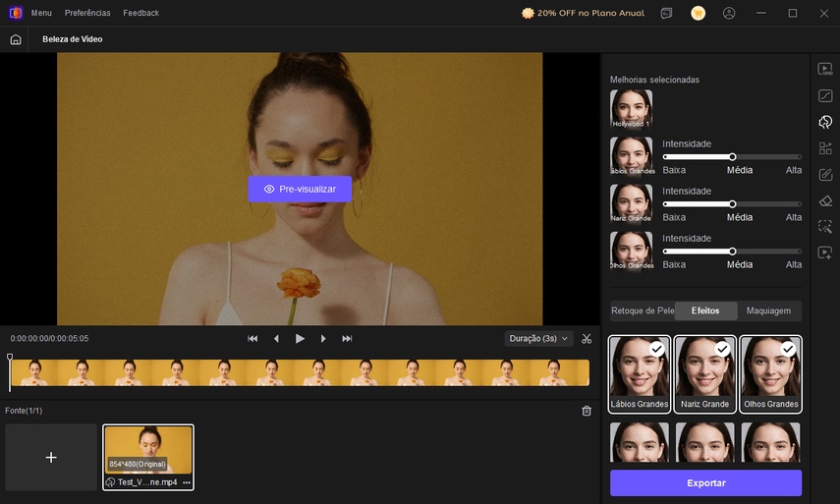
Task: Open the sidebar smart selection tool icon
Action: 825,227
